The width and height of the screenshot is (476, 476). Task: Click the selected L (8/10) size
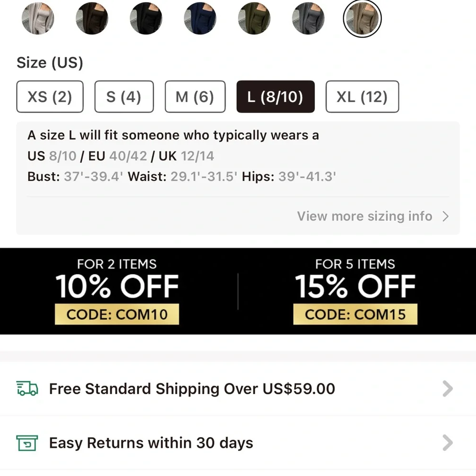275,97
